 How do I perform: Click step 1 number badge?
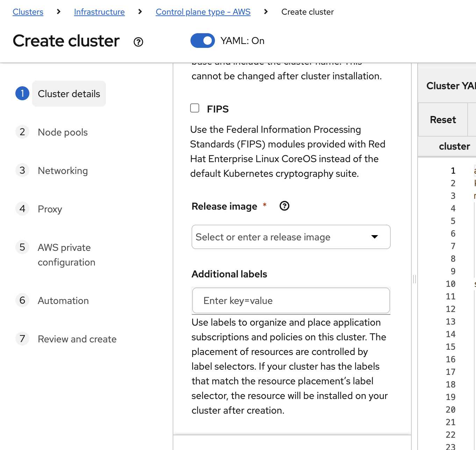[22, 94]
